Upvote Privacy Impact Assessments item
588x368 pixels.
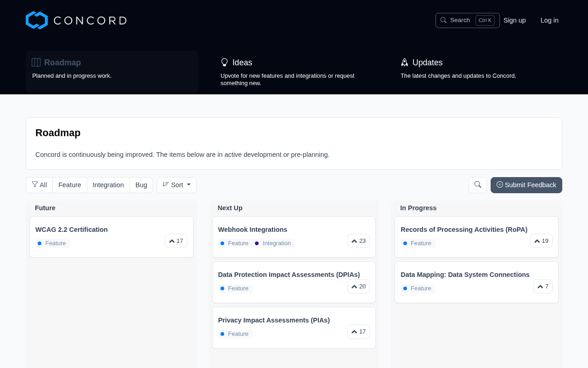pyautogui.click(x=358, y=332)
